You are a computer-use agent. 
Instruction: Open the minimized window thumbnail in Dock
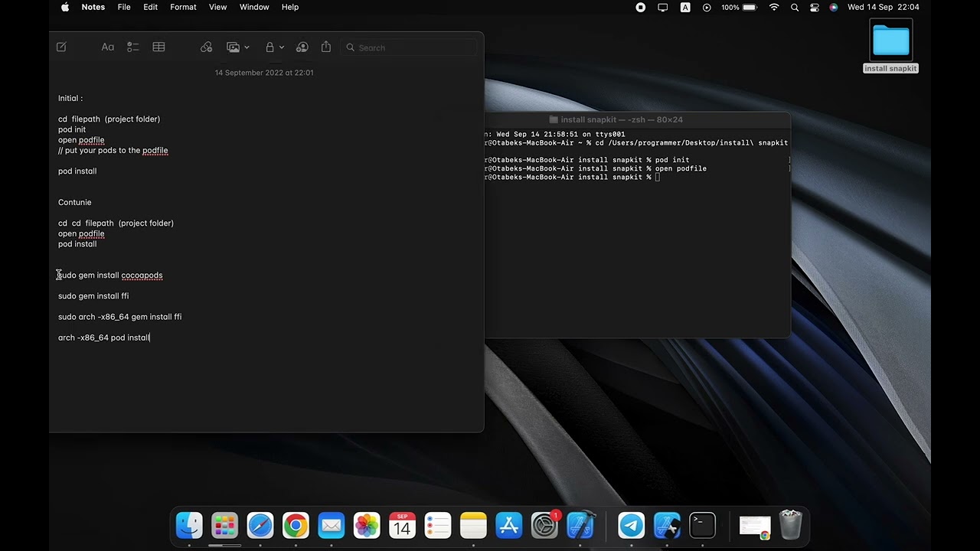(755, 526)
